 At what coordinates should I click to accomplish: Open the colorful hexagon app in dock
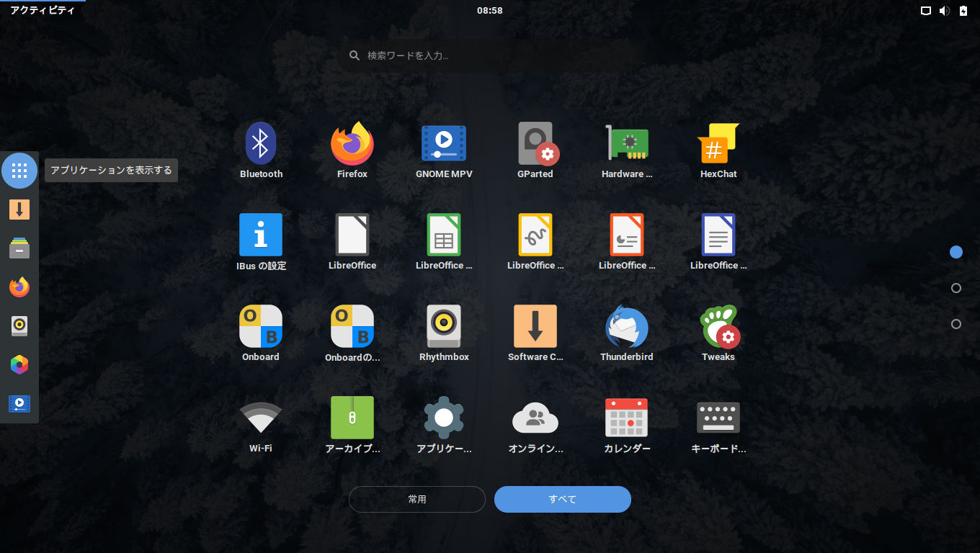click(x=19, y=365)
